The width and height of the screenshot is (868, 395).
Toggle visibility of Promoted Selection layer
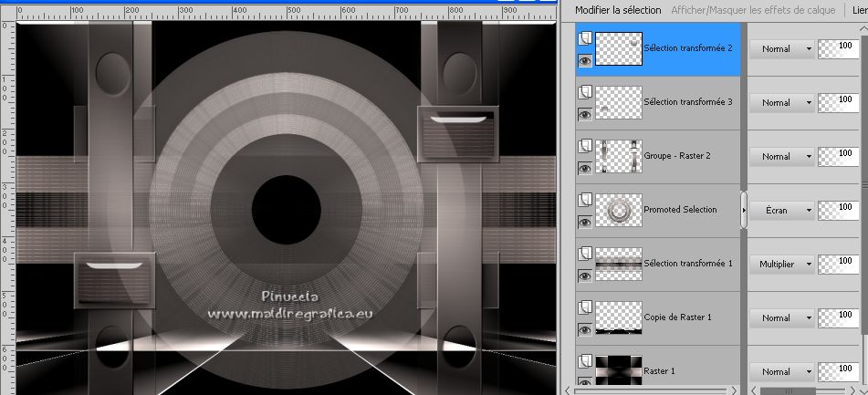tap(585, 222)
